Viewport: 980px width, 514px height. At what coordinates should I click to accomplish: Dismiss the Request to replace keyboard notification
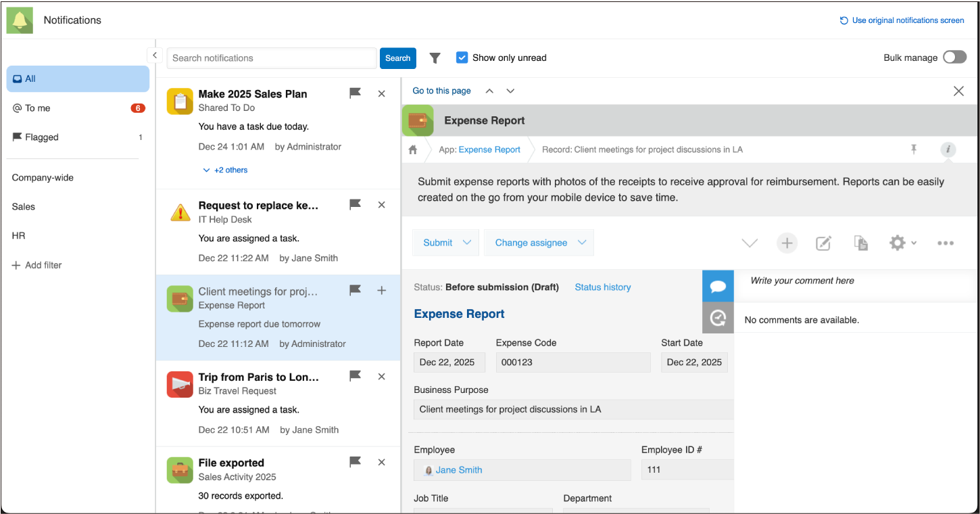coord(382,205)
